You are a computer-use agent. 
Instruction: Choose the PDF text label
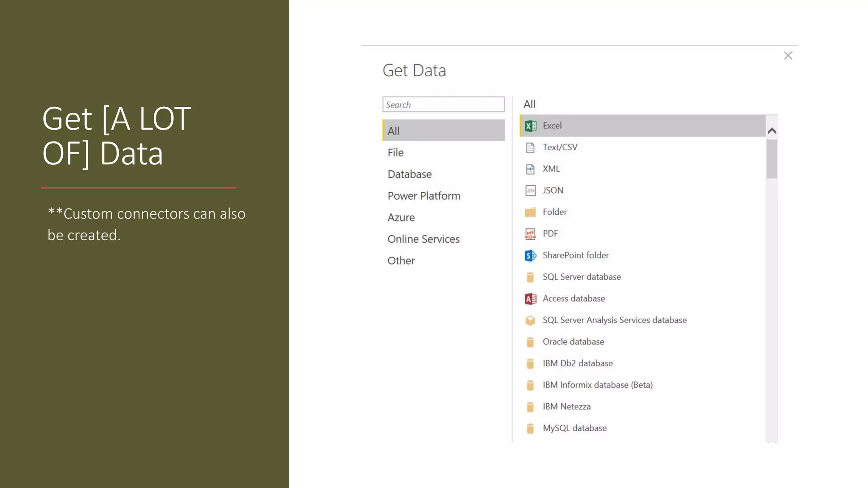[550, 233]
